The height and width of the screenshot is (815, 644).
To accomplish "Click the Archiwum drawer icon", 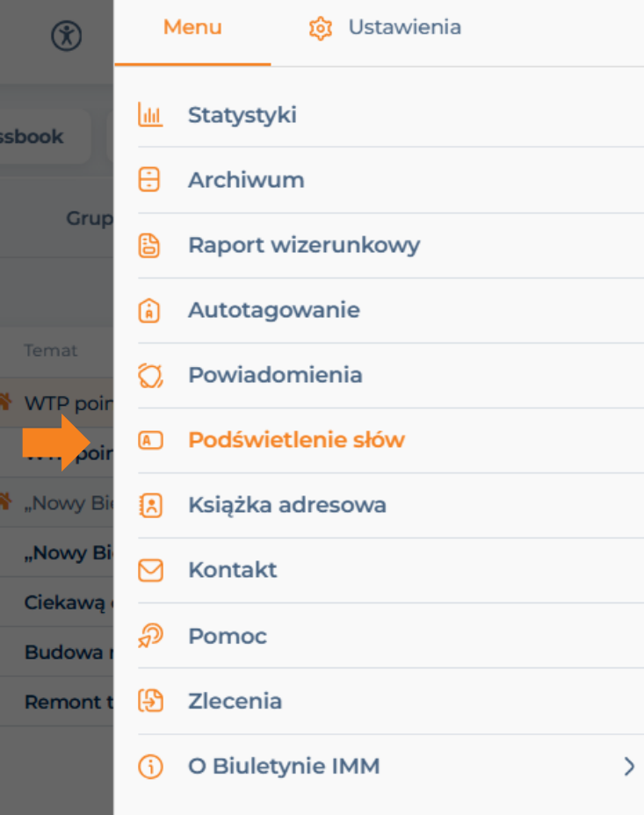I will click(149, 180).
